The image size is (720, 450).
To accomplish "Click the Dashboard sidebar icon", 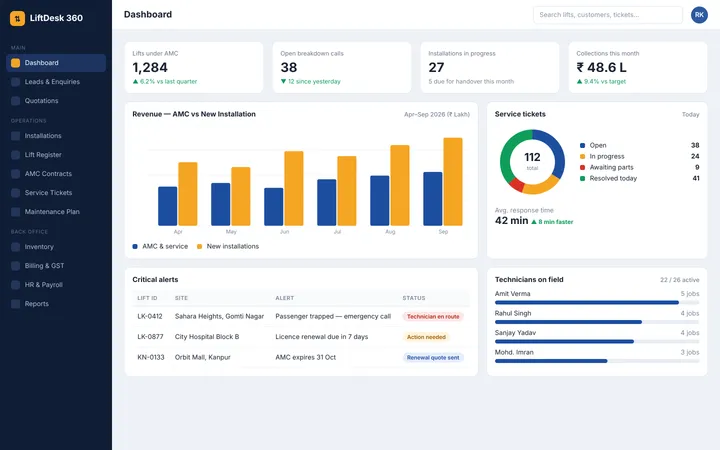I will pyautogui.click(x=15, y=63).
